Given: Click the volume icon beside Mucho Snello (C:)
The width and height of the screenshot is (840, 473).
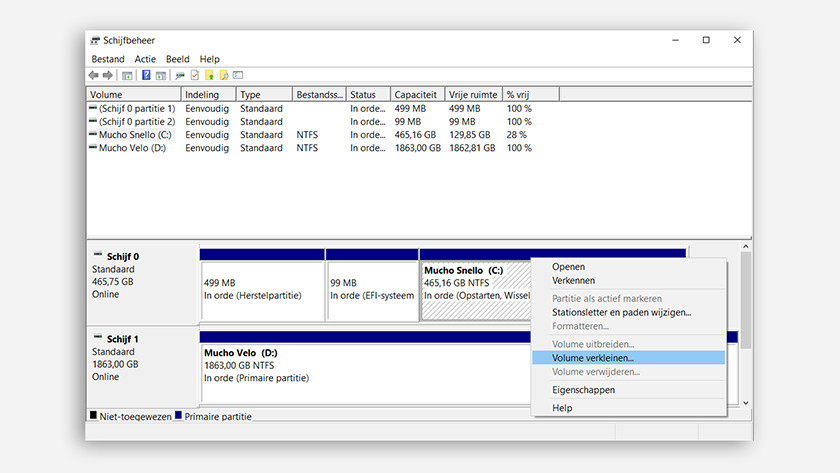Looking at the screenshot, I should [93, 134].
